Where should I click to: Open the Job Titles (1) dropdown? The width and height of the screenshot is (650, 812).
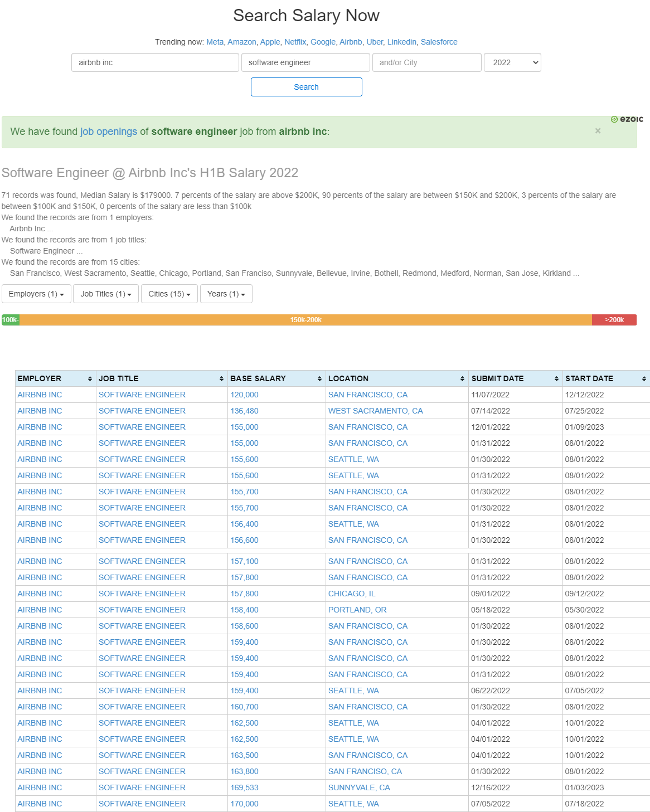tap(106, 294)
